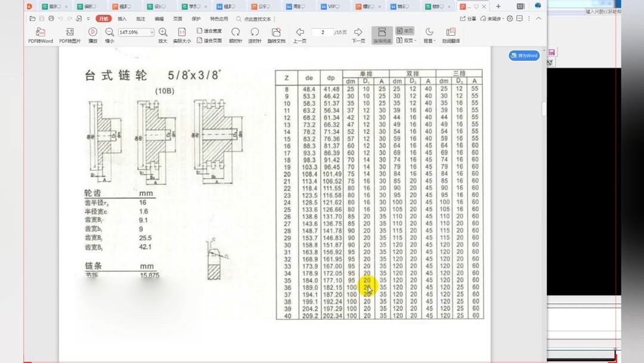Screen dimensions: 644x363
Task: Click inside the page number field
Action: 323,32
